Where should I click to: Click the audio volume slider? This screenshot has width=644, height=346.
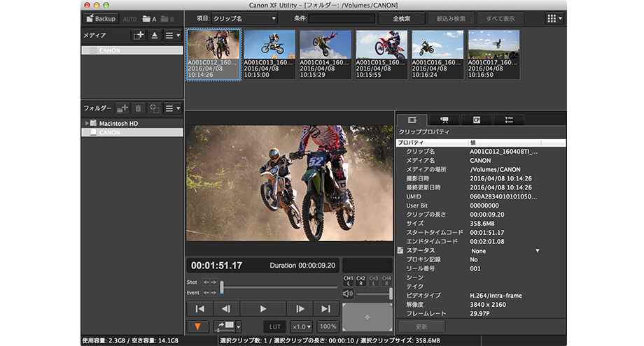pos(374,294)
